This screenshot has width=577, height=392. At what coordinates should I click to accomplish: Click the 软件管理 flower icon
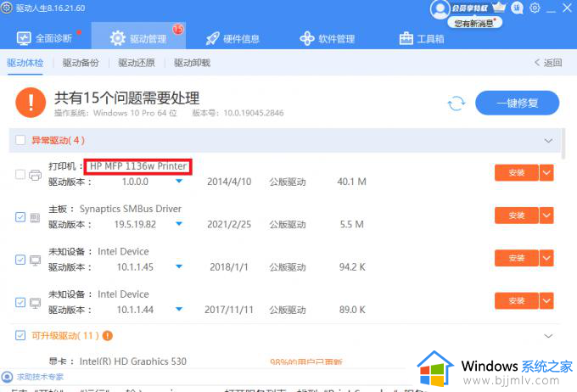tap(307, 38)
